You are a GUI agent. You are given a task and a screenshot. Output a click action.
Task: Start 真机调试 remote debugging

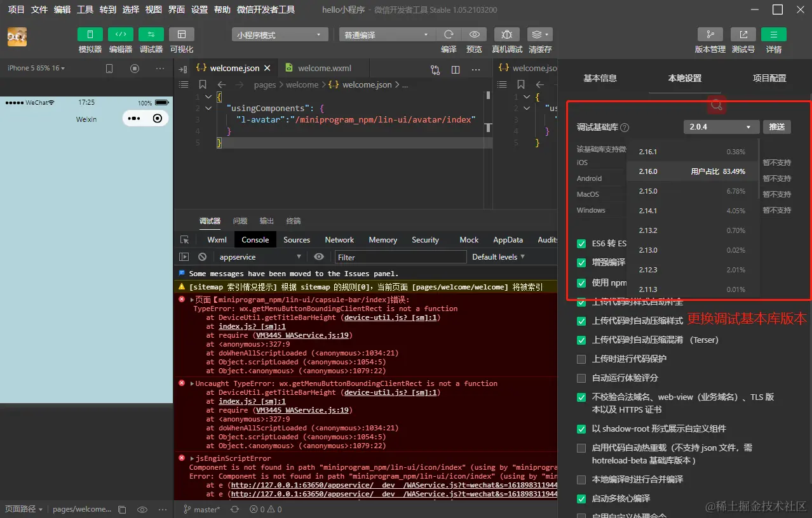(506, 34)
